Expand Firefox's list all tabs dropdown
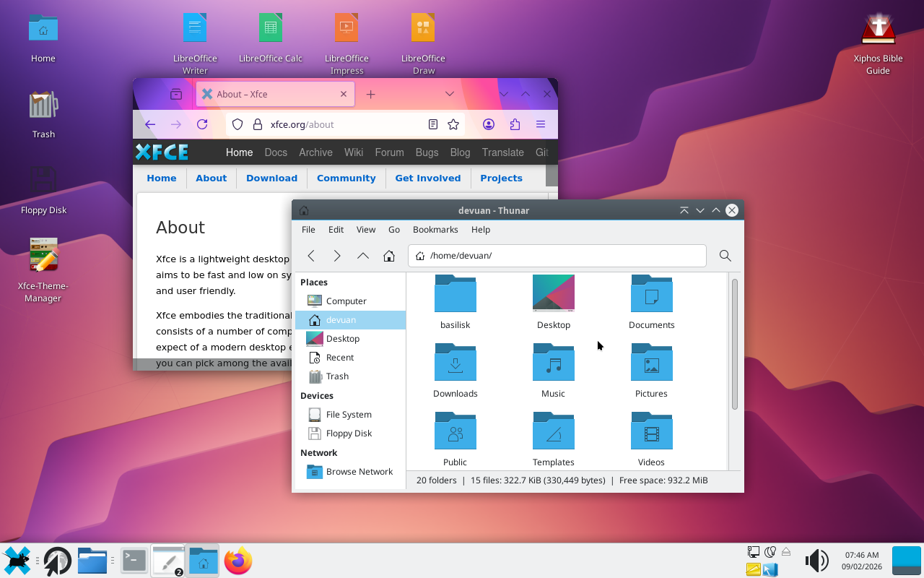 (449, 94)
